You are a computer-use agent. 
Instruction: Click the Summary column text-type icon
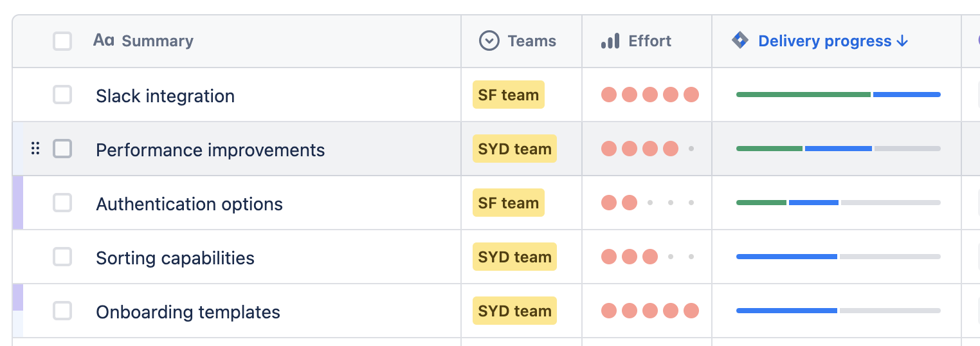click(x=104, y=41)
